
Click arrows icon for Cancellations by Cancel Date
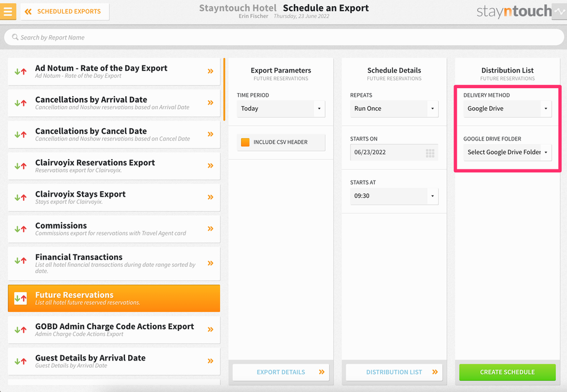click(x=20, y=134)
